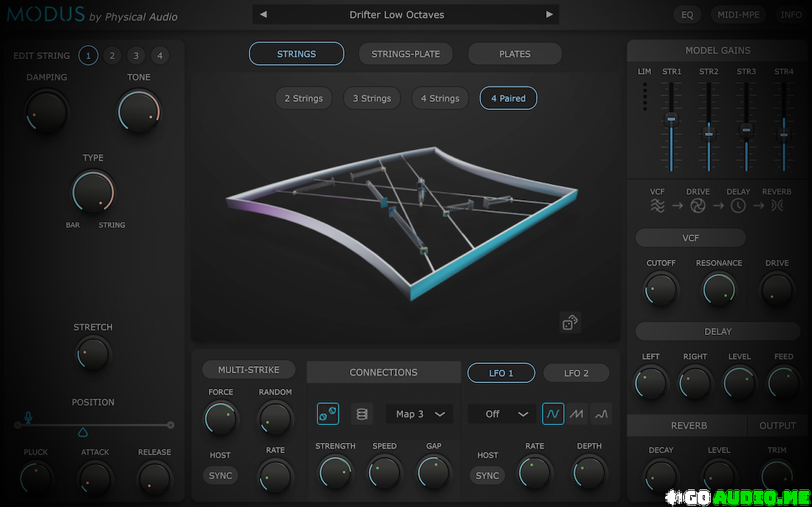The height and width of the screenshot is (507, 812).
Task: Choose the 4 Strings configuration
Action: click(440, 98)
